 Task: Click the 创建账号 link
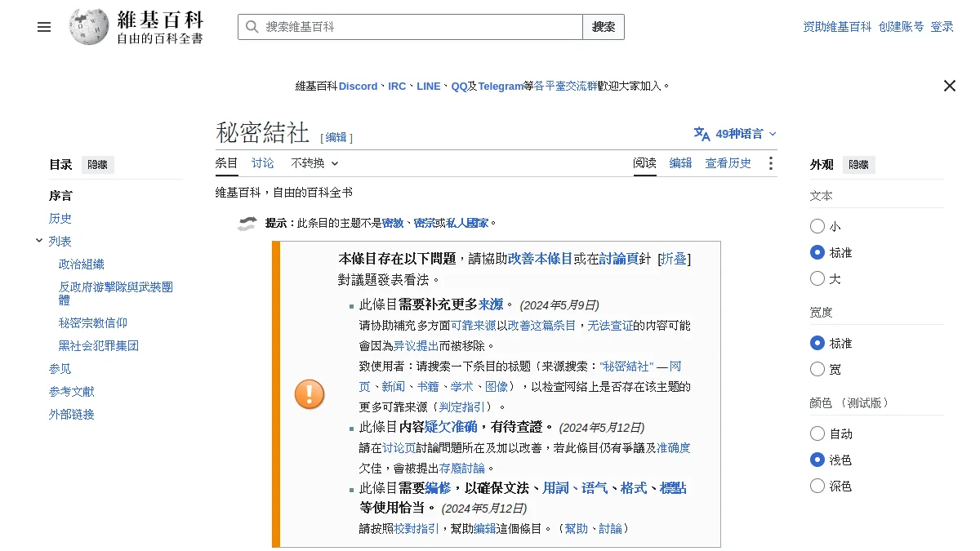point(901,27)
